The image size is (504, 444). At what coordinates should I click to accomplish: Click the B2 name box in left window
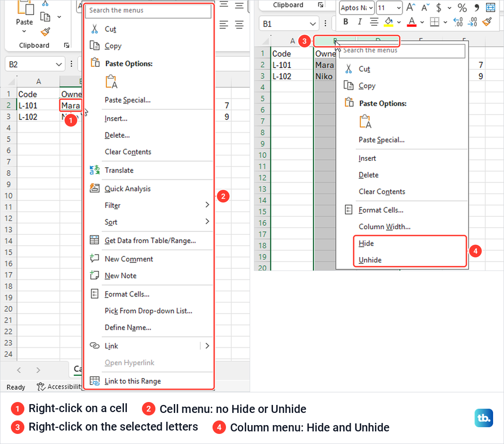(35, 64)
